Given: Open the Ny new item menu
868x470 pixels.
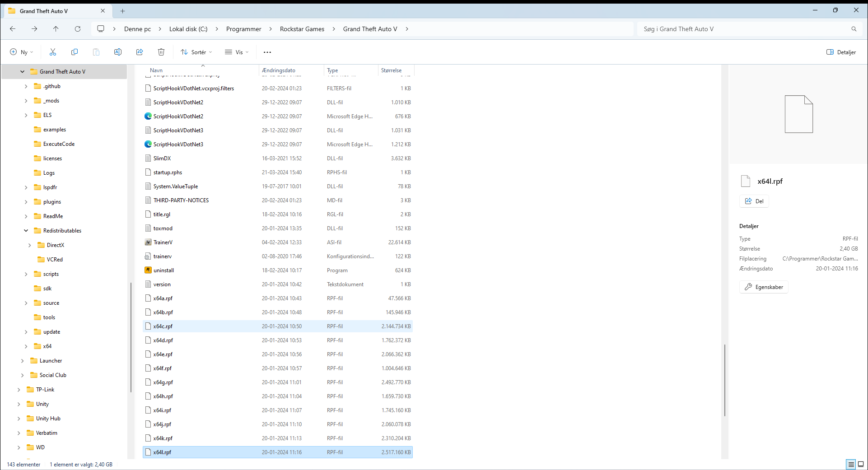Looking at the screenshot, I should click(x=22, y=52).
